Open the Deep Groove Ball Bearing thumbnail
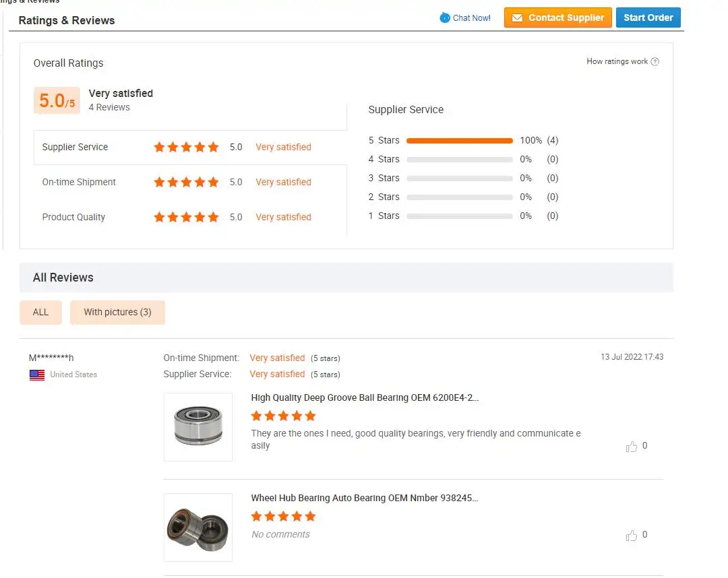The height and width of the screenshot is (578, 728). pos(198,427)
